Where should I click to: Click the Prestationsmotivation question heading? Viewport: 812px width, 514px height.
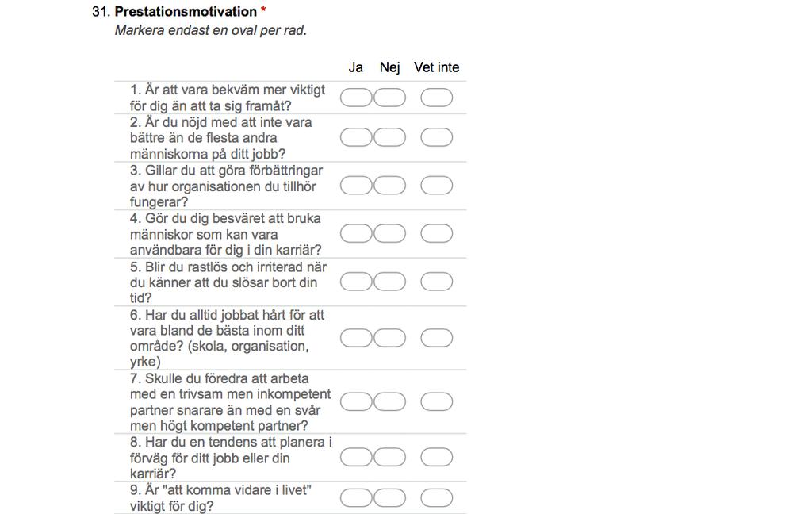point(186,11)
